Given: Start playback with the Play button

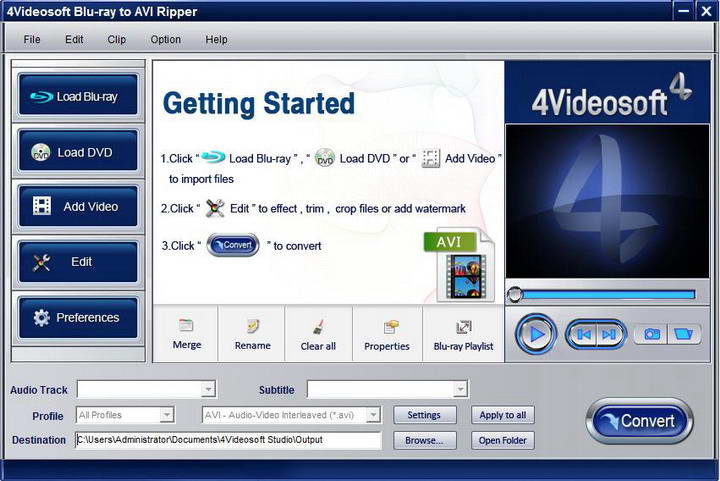Looking at the screenshot, I should [x=536, y=334].
